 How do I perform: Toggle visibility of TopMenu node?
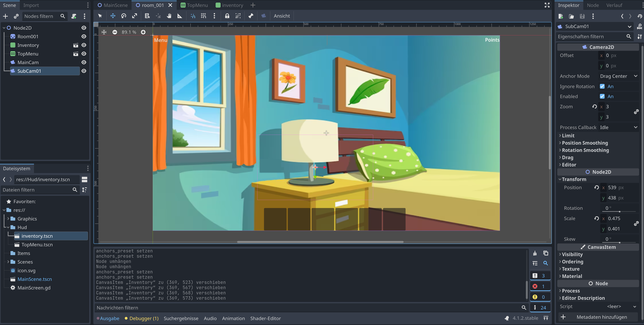(84, 54)
